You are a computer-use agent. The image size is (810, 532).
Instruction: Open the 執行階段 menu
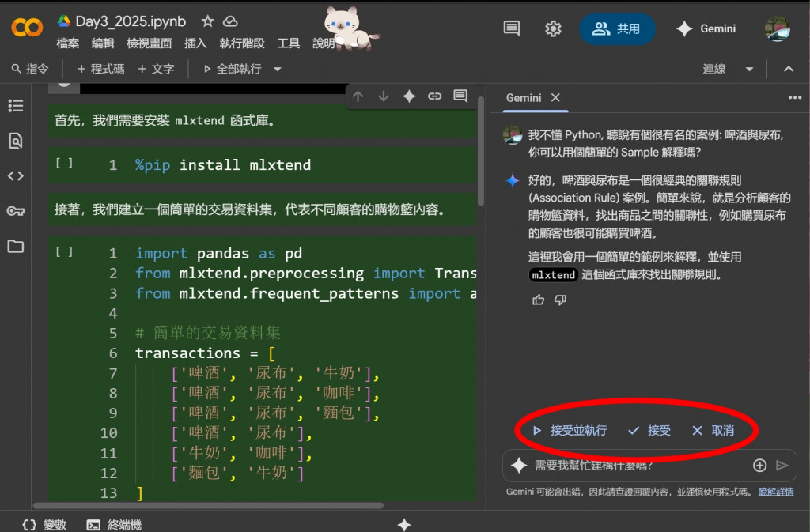(242, 43)
